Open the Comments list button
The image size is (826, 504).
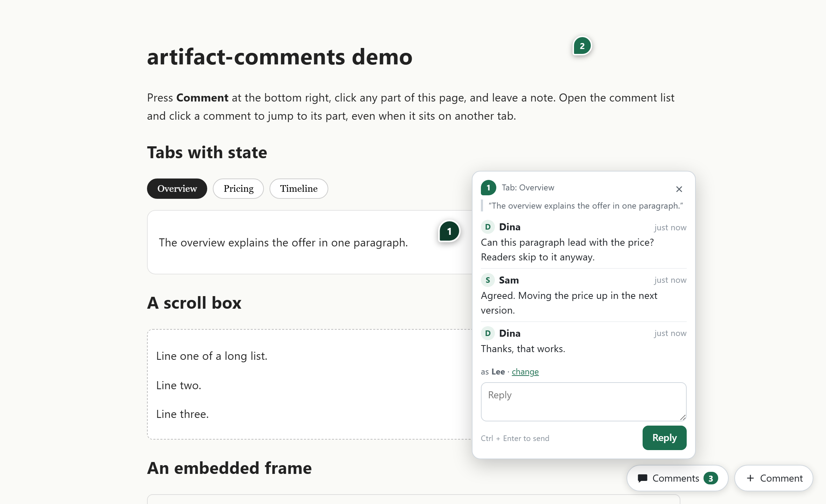point(677,478)
